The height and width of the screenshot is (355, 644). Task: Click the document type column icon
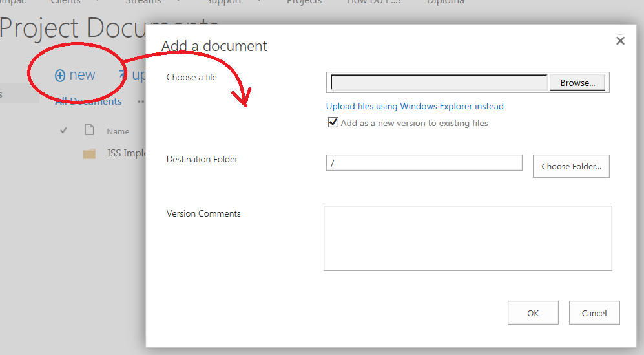click(x=90, y=131)
